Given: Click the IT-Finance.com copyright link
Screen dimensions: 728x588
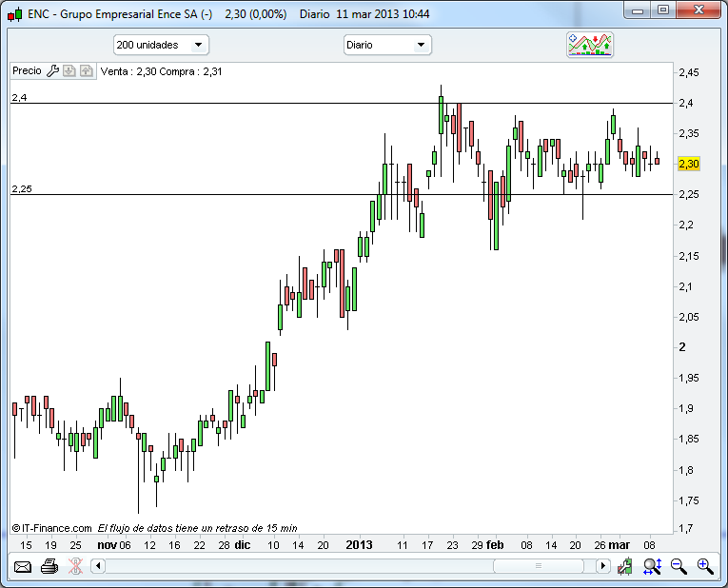Looking at the screenshot, I should pyautogui.click(x=52, y=528).
